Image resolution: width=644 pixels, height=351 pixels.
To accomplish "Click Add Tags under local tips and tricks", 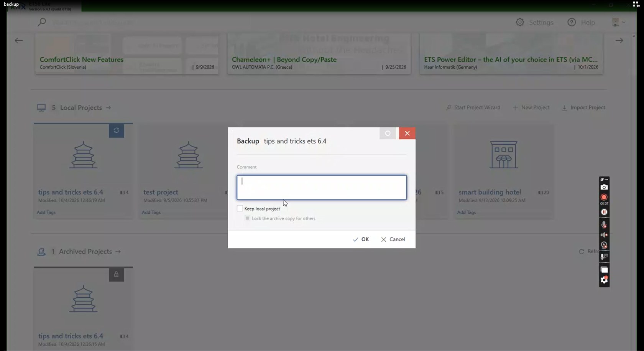I will point(46,212).
